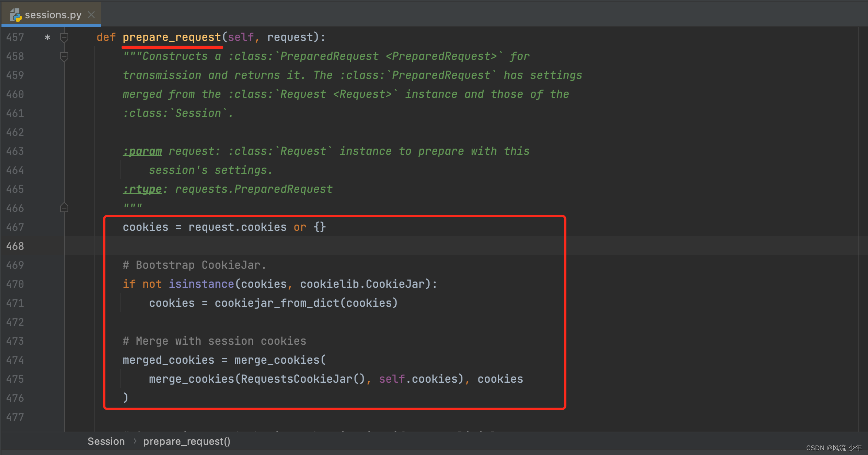Click line number 468 in the gutter
Viewport: 868px width, 455px height.
tap(15, 246)
